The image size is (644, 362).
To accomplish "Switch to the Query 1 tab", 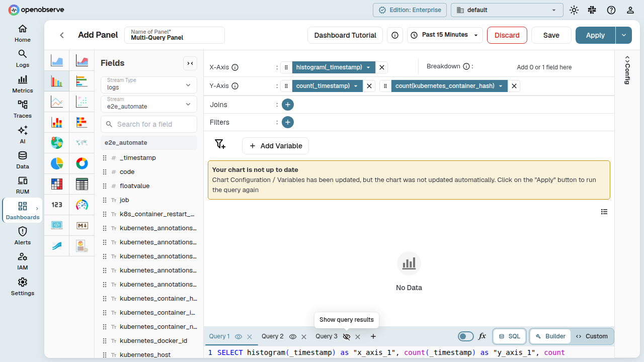I will 219,336.
